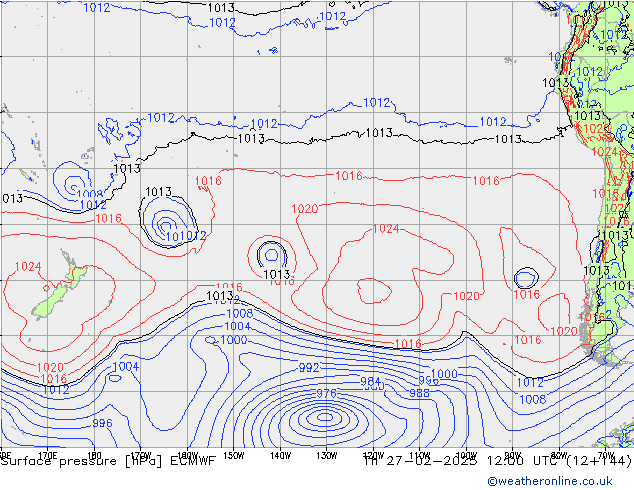The height and width of the screenshot is (490, 634).
Task: Click the 150W longitude label
Action: [234, 456]
